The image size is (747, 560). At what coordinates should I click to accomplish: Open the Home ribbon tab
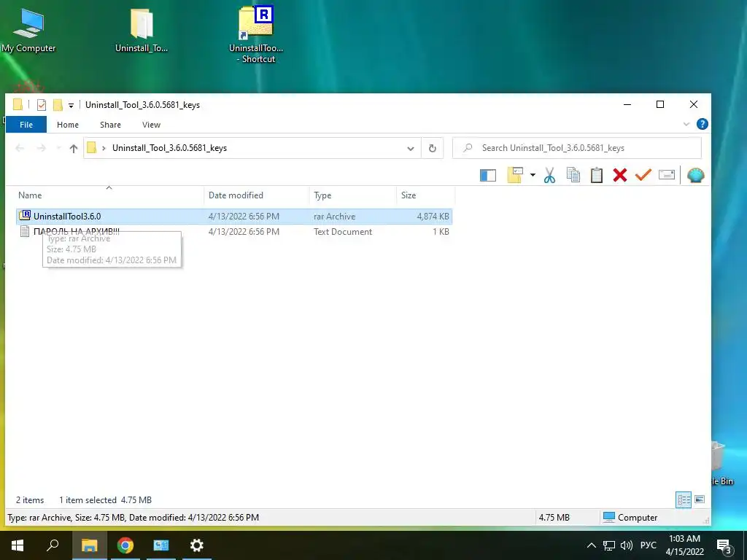click(x=68, y=125)
